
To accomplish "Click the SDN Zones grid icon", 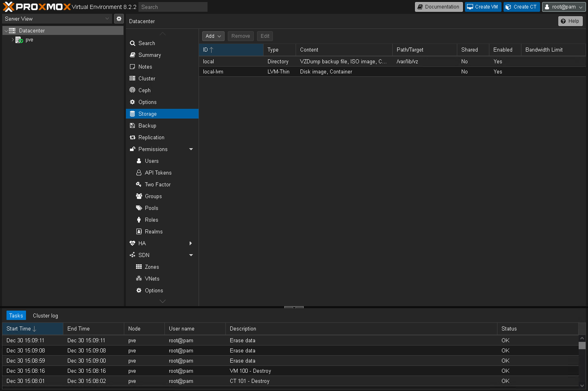I will 139,267.
